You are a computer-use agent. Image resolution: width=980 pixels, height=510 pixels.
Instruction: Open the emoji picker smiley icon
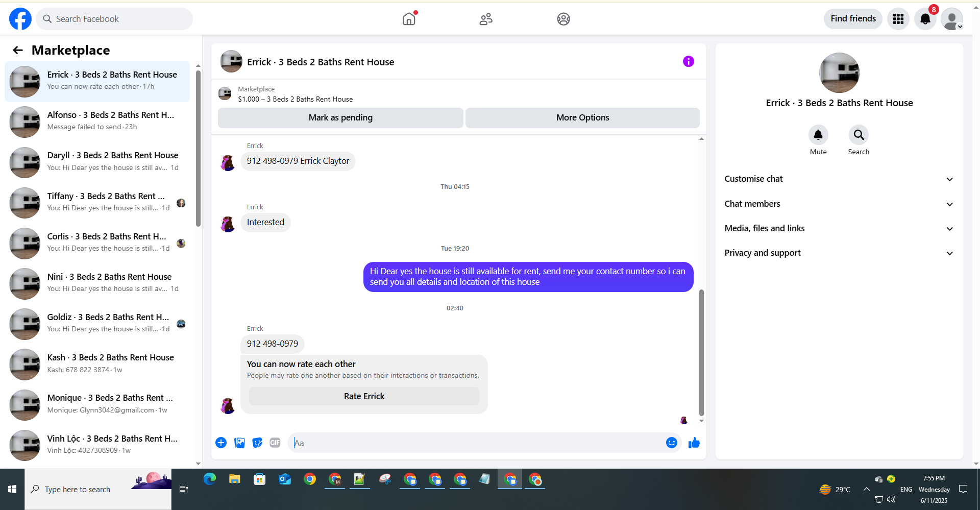[x=672, y=443]
